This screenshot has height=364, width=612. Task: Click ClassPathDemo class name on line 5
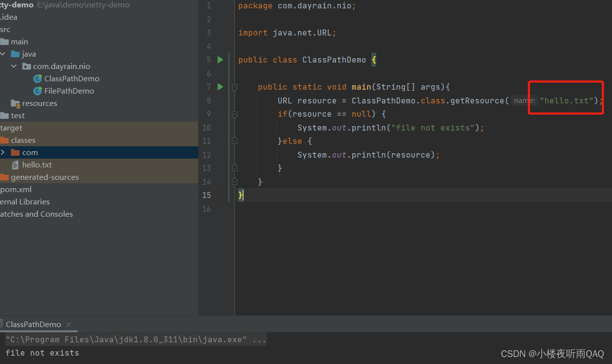coord(334,60)
